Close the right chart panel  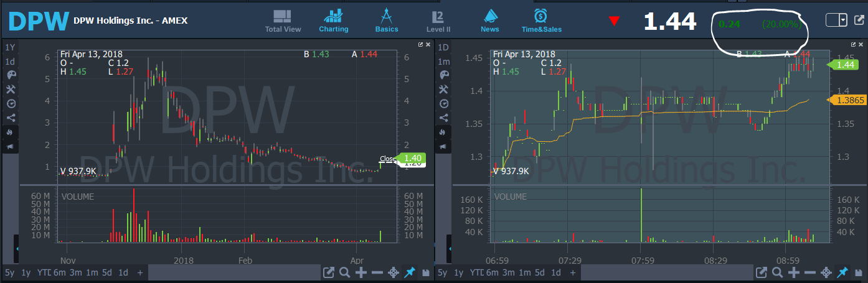point(862,45)
